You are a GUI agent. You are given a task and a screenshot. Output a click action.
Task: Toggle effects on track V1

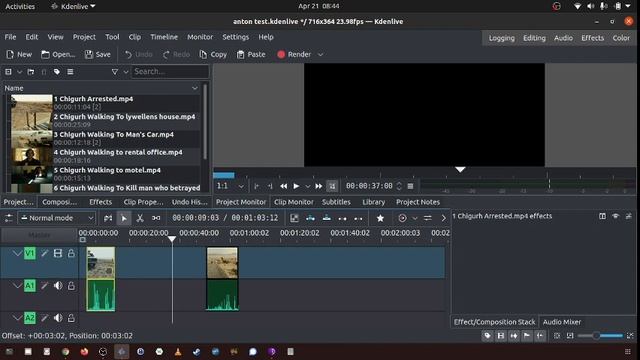click(x=44, y=253)
